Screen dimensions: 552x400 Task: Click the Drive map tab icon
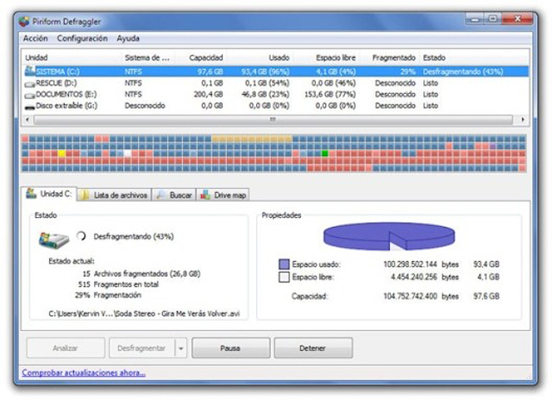pyautogui.click(x=205, y=195)
